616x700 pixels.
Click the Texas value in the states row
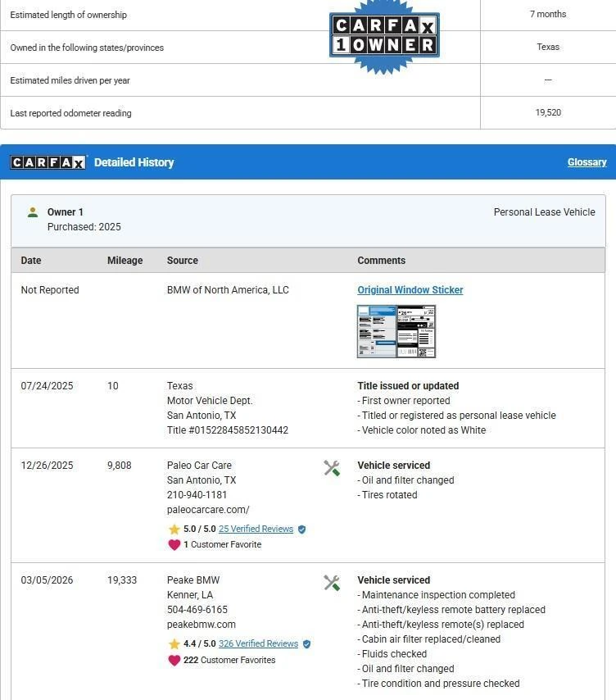click(548, 47)
